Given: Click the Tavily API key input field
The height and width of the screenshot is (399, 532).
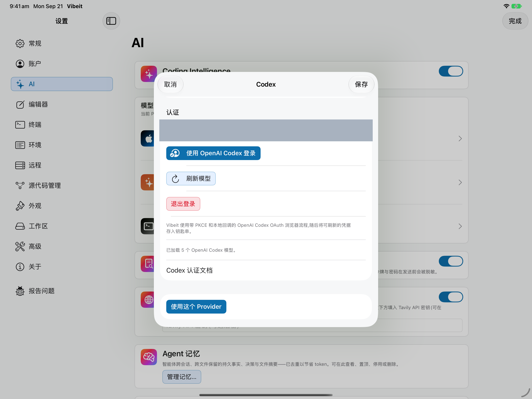Looking at the screenshot, I should tap(312, 325).
